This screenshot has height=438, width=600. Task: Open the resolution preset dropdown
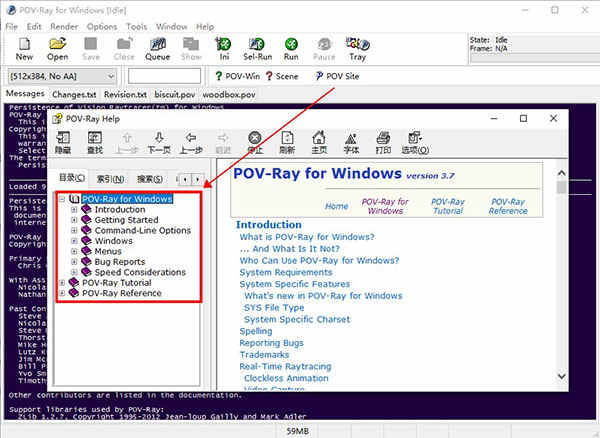tap(111, 76)
